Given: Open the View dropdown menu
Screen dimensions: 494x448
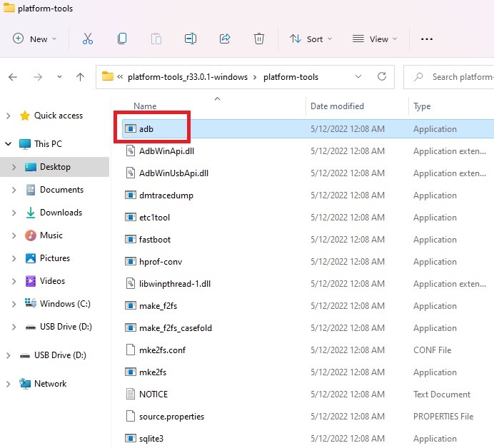Looking at the screenshot, I should pos(375,39).
